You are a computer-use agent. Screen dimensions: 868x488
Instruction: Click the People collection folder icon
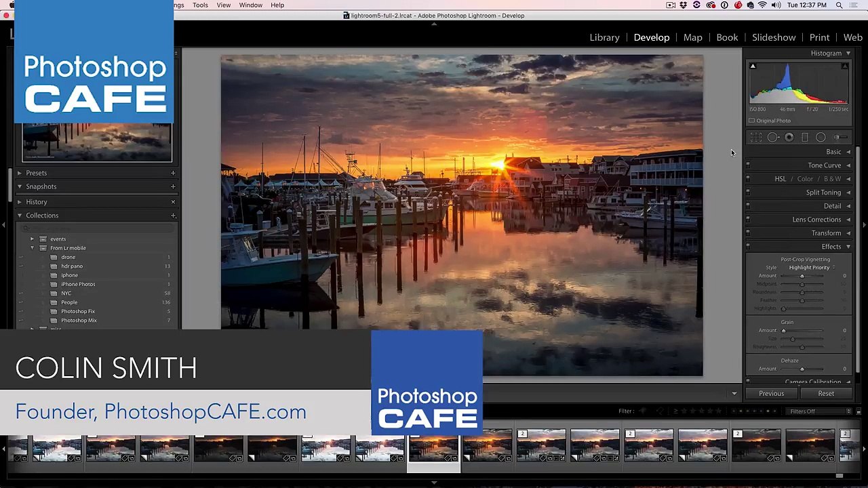coord(54,302)
